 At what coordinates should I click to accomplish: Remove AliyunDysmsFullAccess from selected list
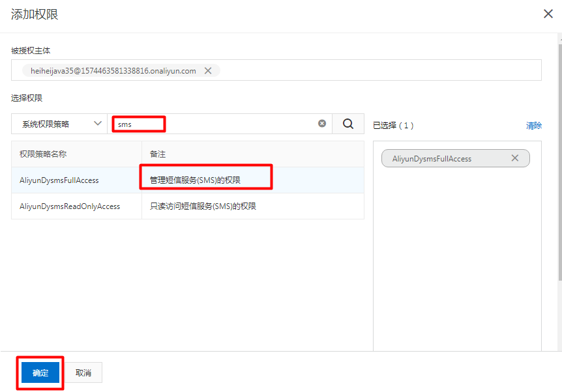[514, 158]
